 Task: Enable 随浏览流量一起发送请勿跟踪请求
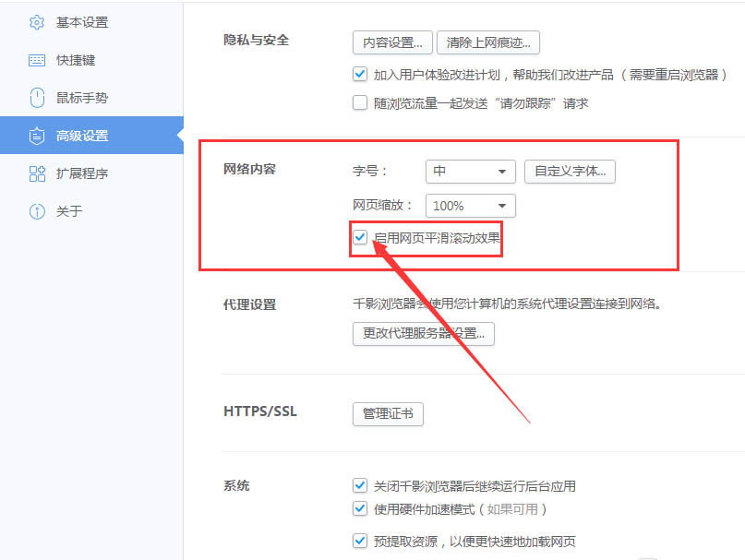point(359,103)
